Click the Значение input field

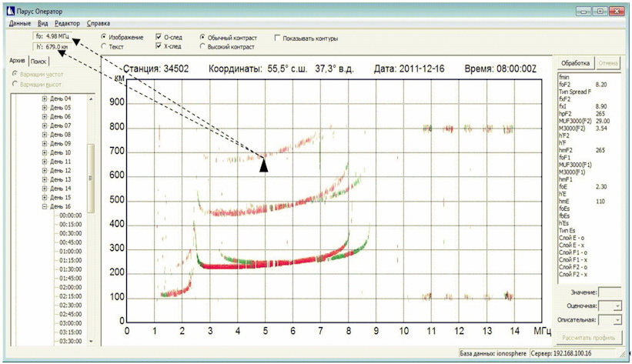(x=610, y=292)
